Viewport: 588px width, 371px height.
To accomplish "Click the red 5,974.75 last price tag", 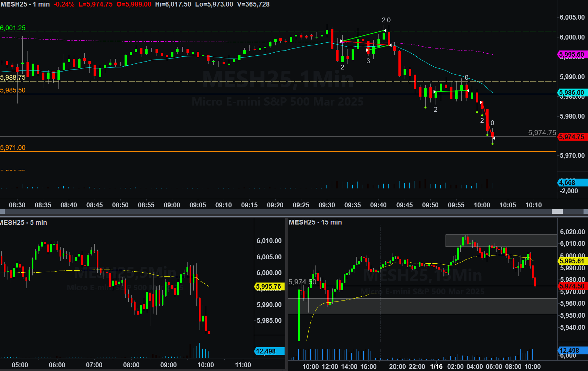I will coord(571,137).
